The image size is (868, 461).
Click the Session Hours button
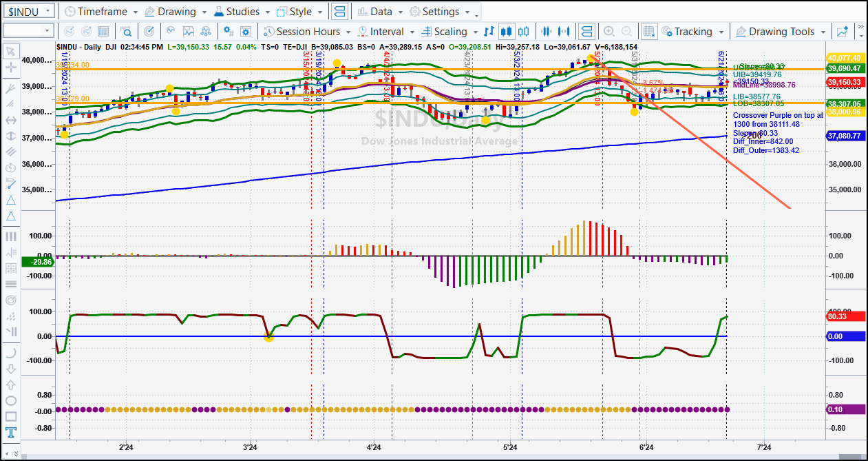click(x=301, y=32)
